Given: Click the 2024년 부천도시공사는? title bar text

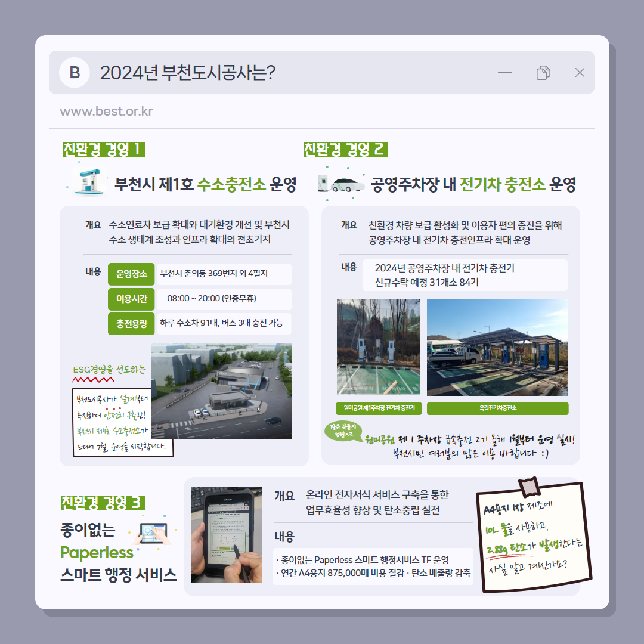Looking at the screenshot, I should (x=187, y=73).
